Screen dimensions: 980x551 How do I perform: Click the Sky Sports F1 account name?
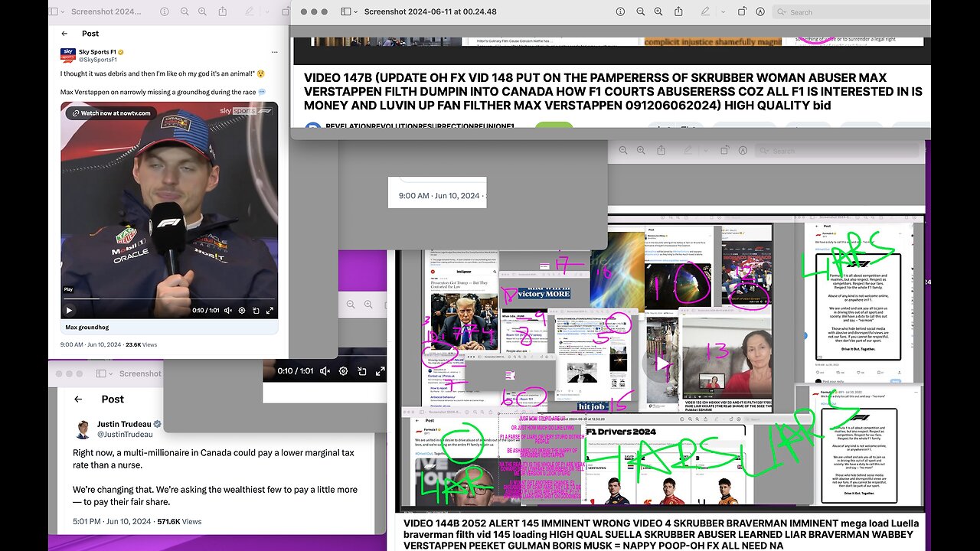point(98,51)
